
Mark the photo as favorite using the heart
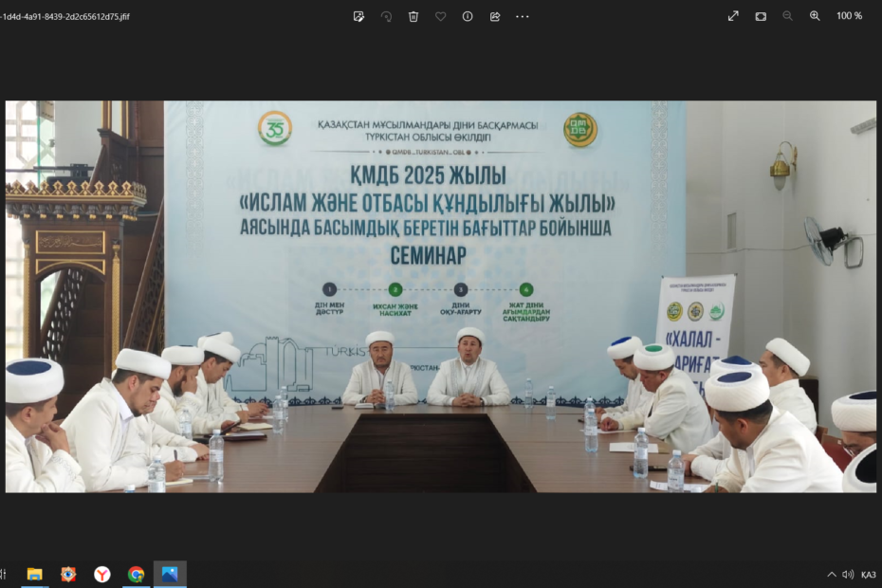[x=440, y=16]
